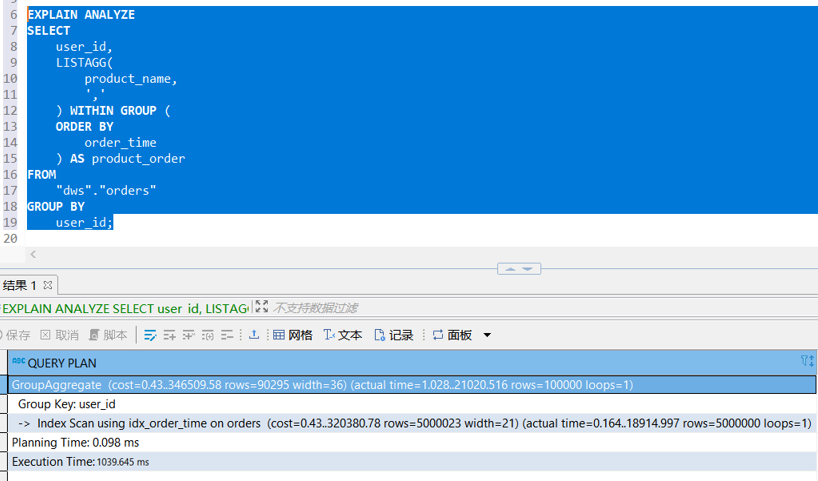Click the export results upload-arrow icon
818x481 pixels.
pyautogui.click(x=254, y=335)
